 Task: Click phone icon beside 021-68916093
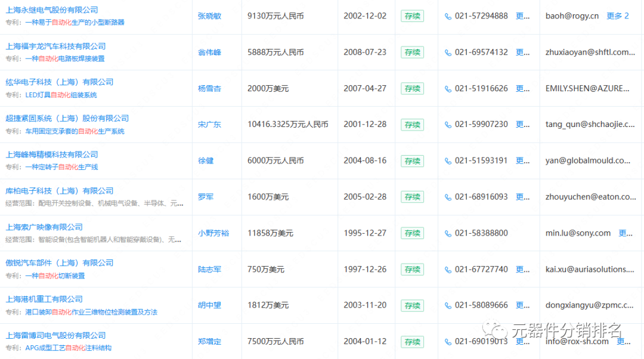[x=448, y=197]
